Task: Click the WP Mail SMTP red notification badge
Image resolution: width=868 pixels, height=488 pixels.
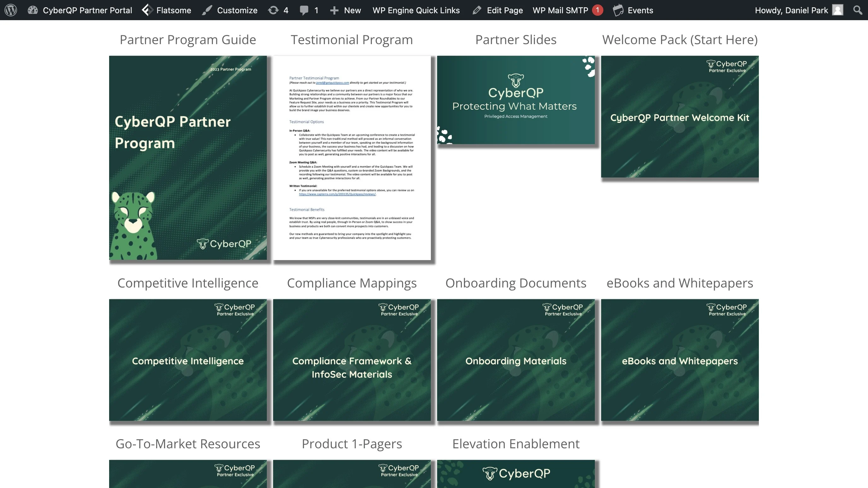Action: click(x=598, y=10)
